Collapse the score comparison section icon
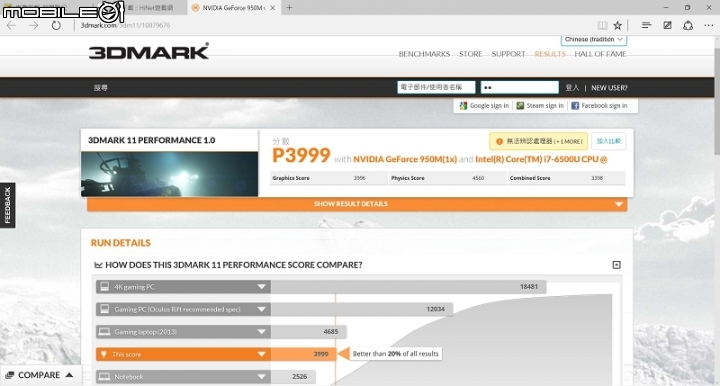 point(617,265)
